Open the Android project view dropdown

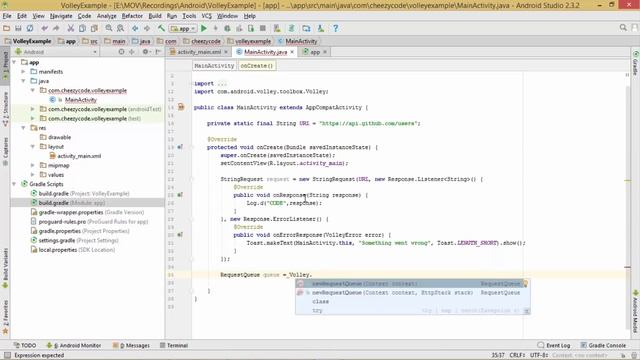point(56,52)
